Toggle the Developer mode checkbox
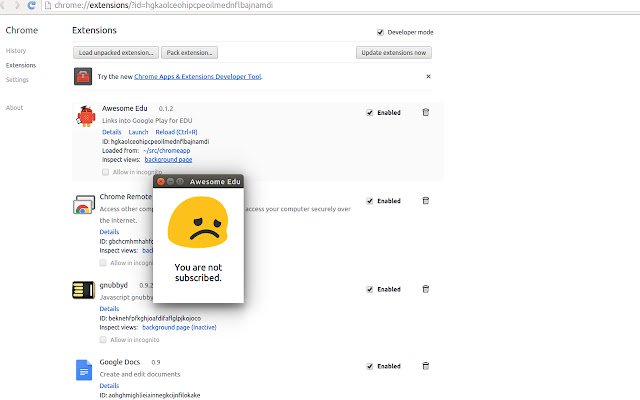 pos(380,32)
